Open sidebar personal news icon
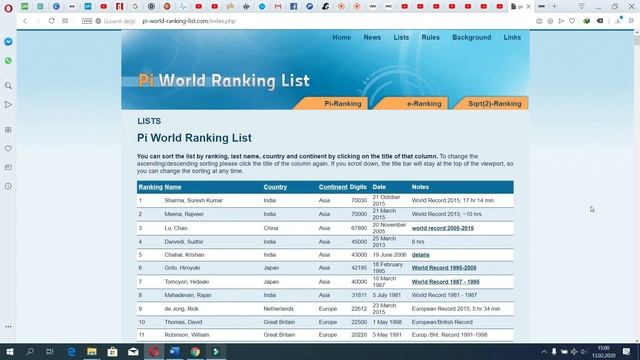 click(8, 167)
